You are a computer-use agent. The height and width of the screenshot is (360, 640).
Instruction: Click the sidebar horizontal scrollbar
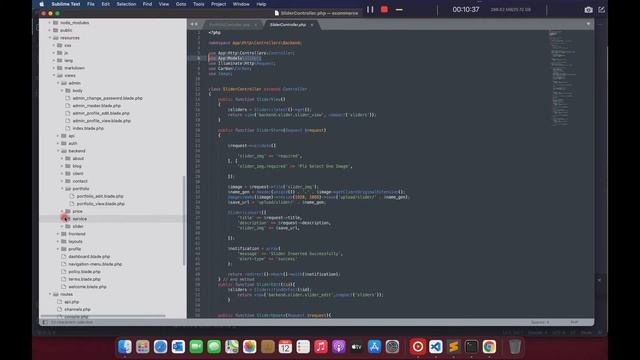(103, 316)
